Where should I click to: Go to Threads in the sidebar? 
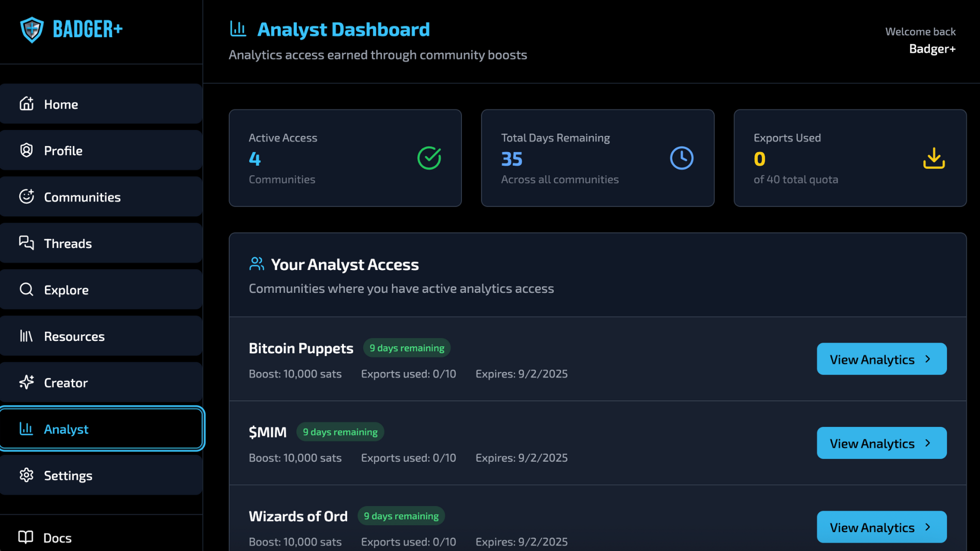[101, 243]
